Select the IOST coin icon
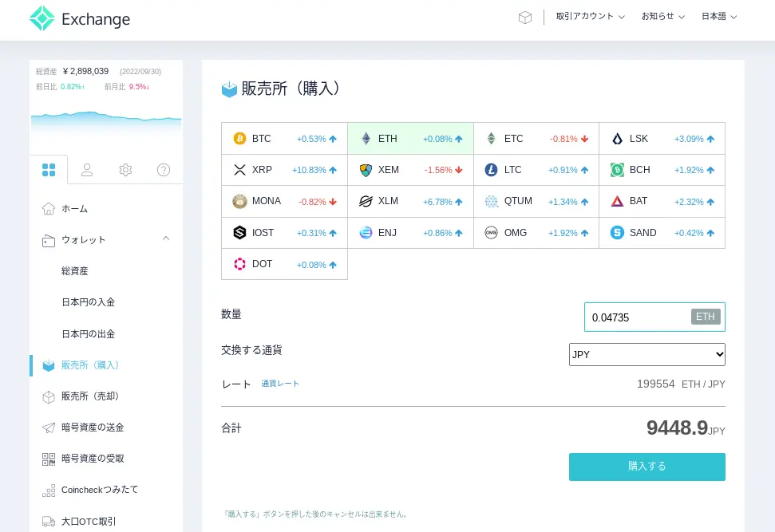This screenshot has height=532, width=775. pyautogui.click(x=239, y=233)
